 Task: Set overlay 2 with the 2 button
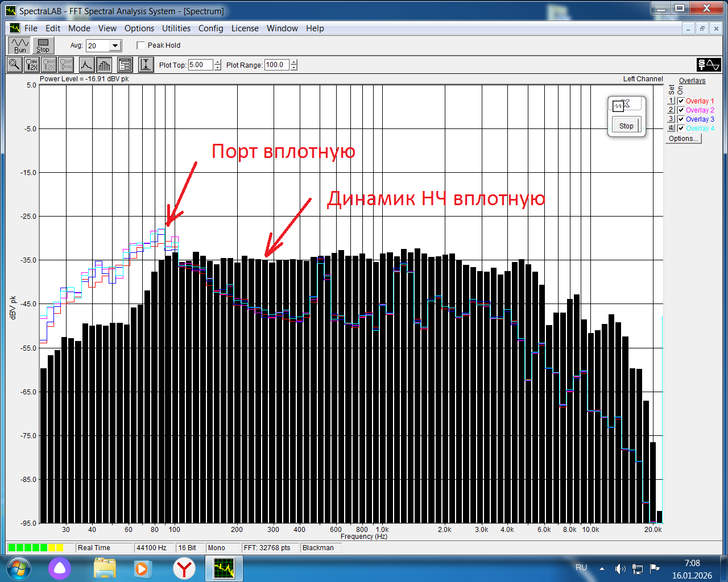[671, 110]
